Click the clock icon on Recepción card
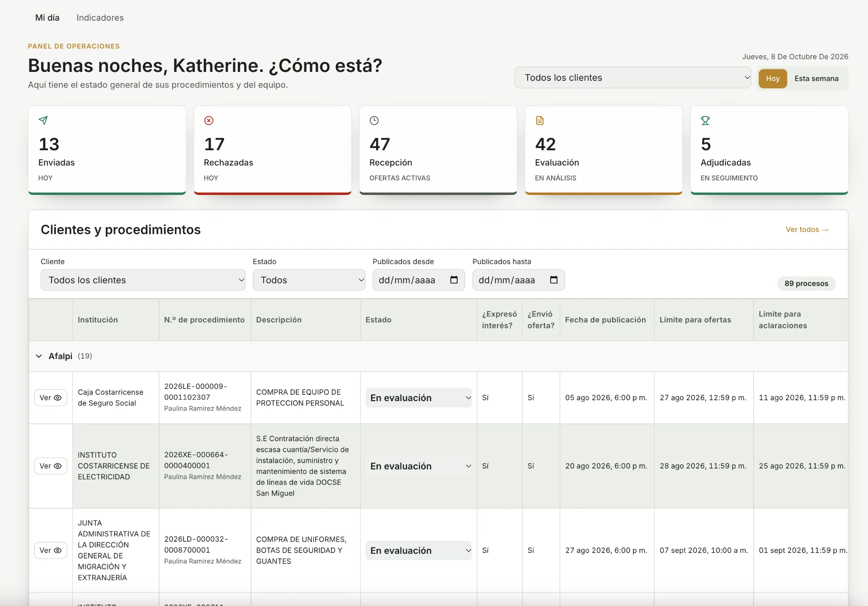The image size is (868, 606). (374, 120)
